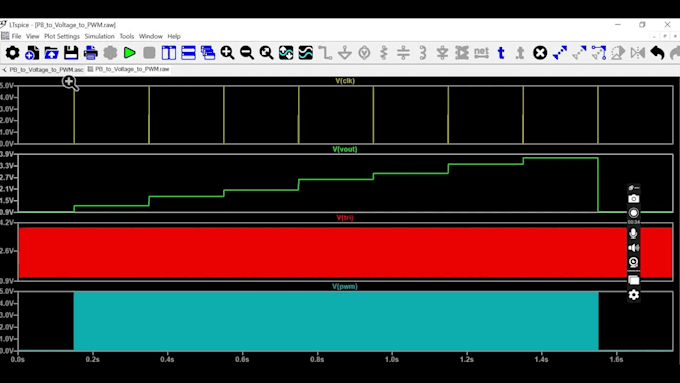Tile windows horizontally
This screenshot has width=680, height=383.
(x=188, y=53)
